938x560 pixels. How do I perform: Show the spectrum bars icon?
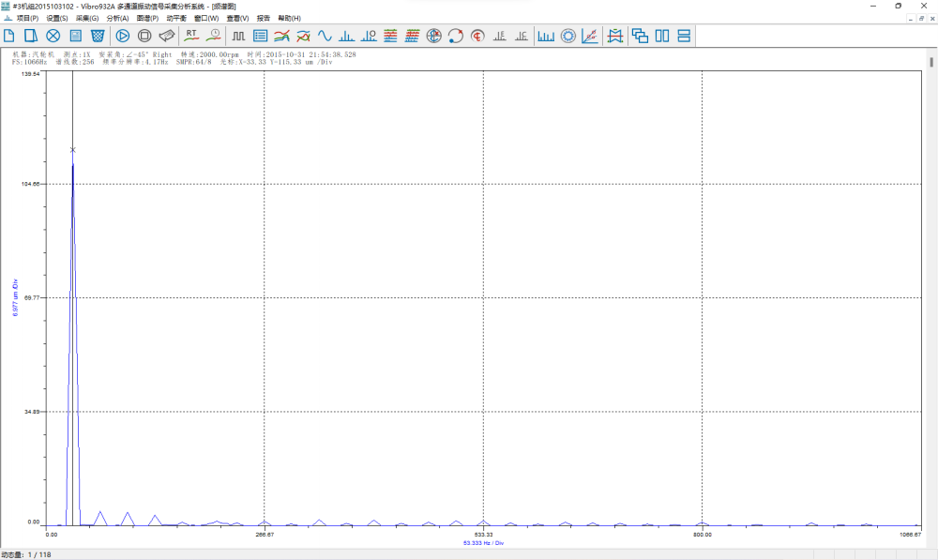tap(346, 36)
